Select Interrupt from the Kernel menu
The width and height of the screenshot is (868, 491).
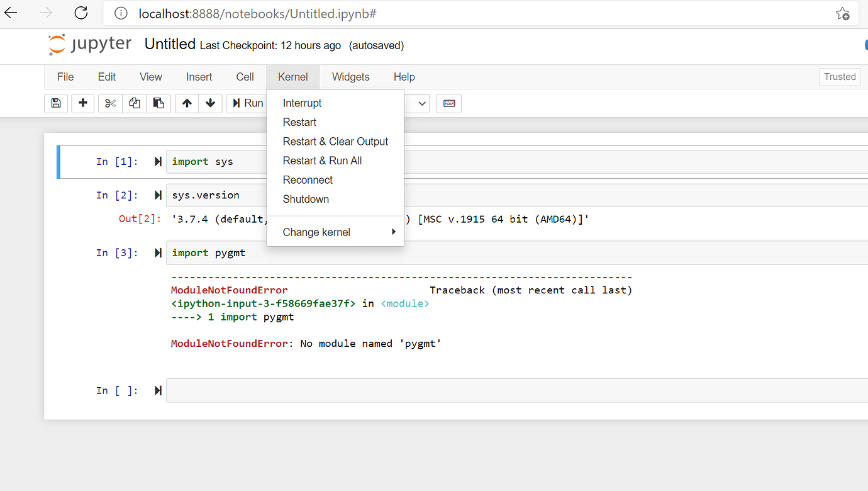coord(302,103)
